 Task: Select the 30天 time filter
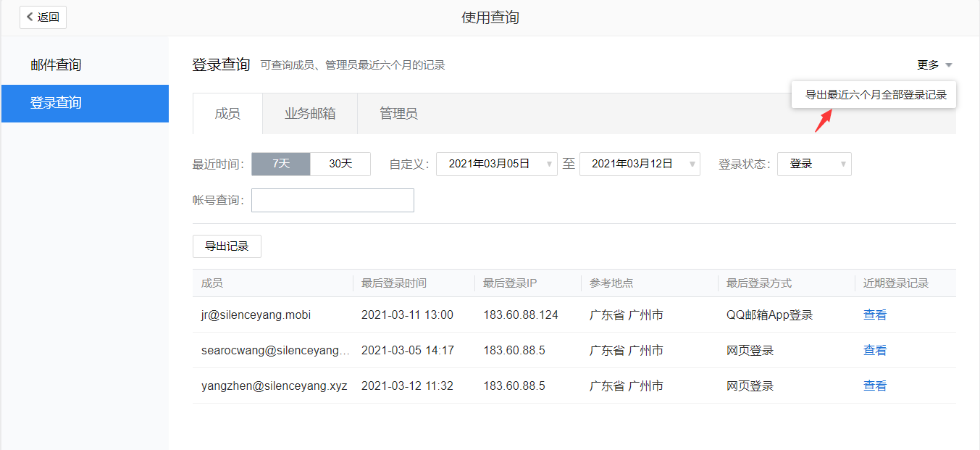click(x=340, y=164)
